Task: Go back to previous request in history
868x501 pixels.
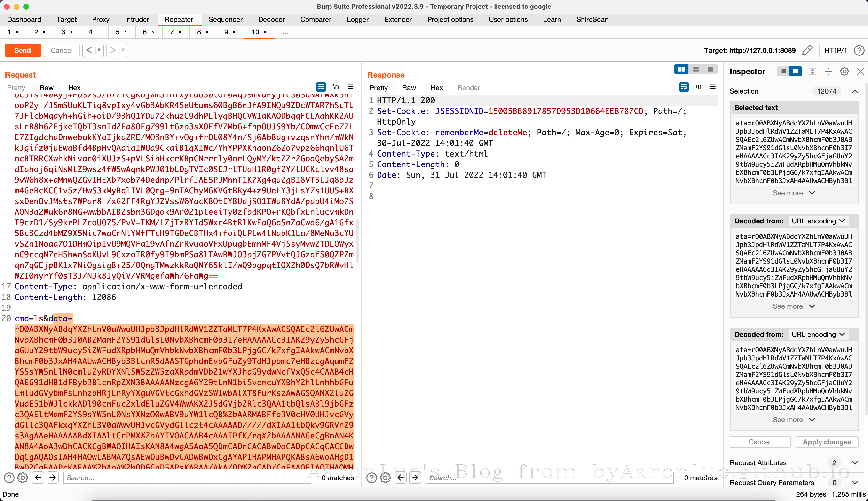Action: coord(89,50)
